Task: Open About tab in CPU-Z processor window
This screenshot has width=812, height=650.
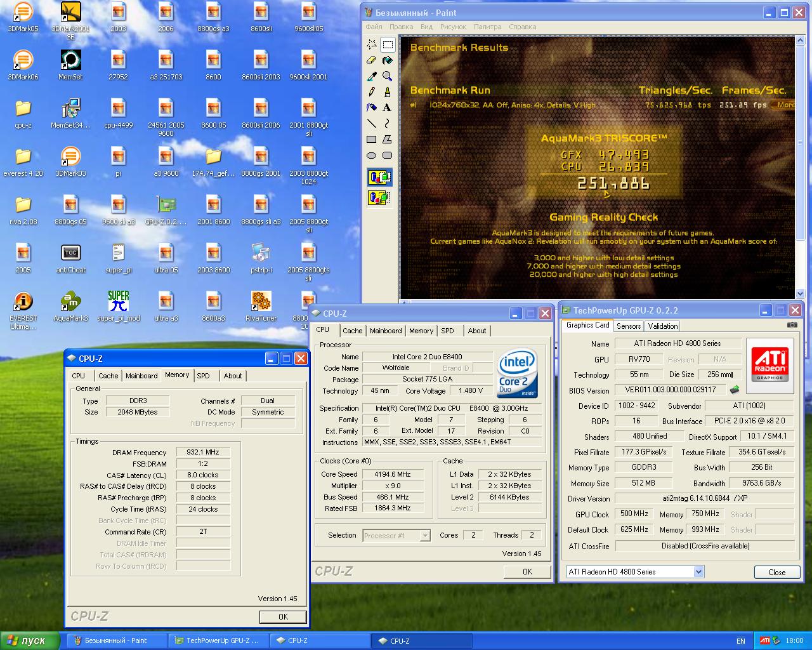Action: (x=477, y=331)
